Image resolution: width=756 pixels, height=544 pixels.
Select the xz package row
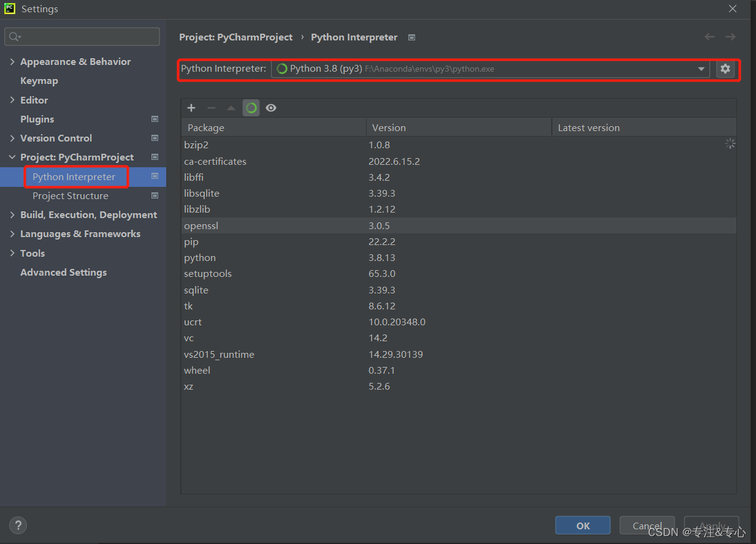pos(459,386)
